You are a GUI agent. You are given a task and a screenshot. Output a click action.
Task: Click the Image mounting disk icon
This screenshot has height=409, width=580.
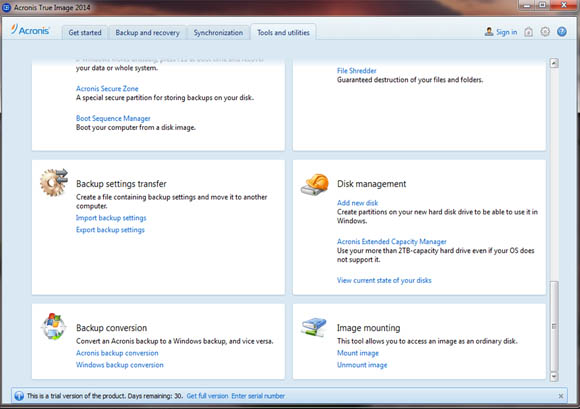[314, 327]
